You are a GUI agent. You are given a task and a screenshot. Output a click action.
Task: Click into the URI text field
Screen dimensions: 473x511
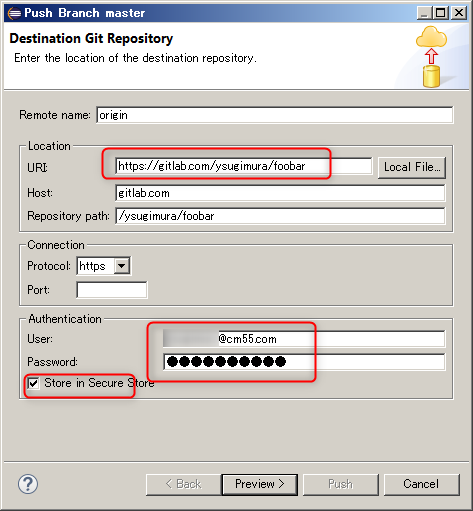click(244, 166)
